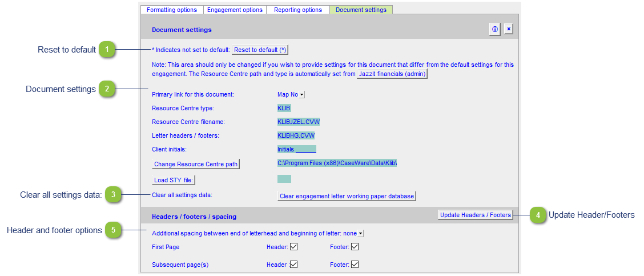Image resolution: width=644 pixels, height=276 pixels.
Task: Toggle Subsequent page(s) Header checkbox
Action: (x=293, y=264)
